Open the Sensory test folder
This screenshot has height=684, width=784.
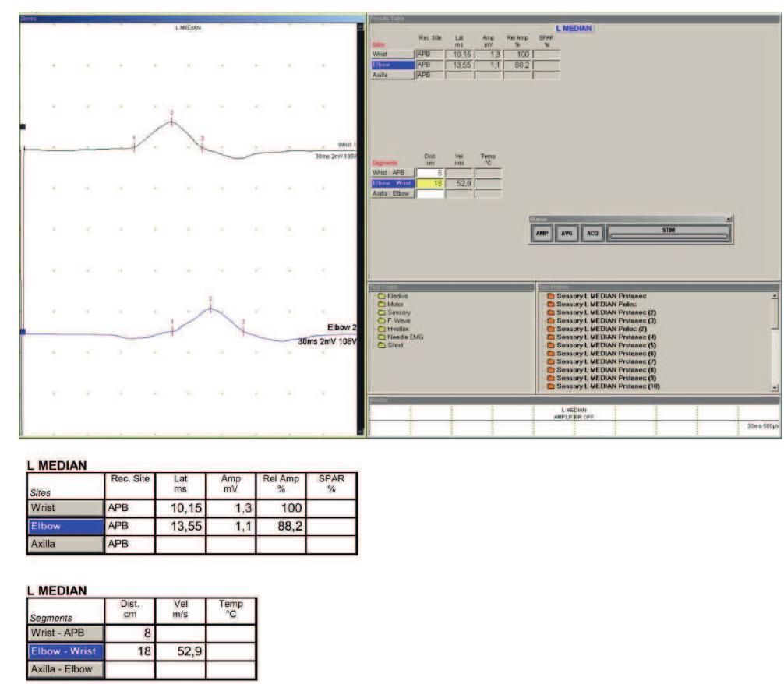click(397, 313)
